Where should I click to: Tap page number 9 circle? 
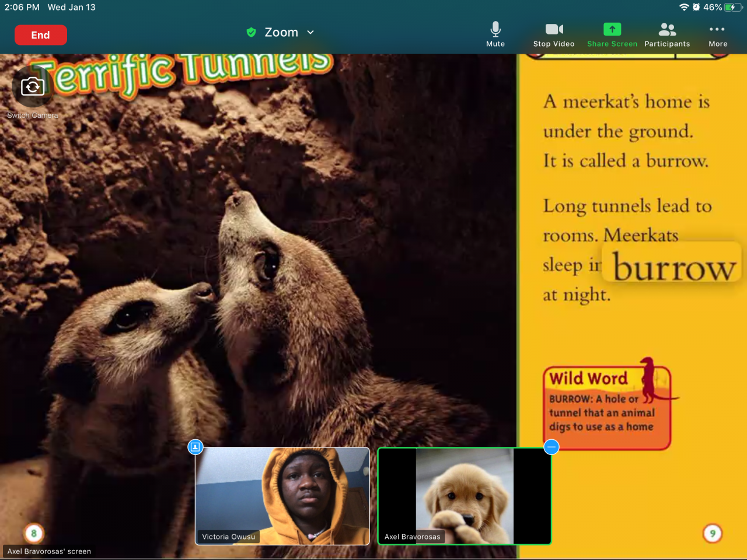point(713,533)
